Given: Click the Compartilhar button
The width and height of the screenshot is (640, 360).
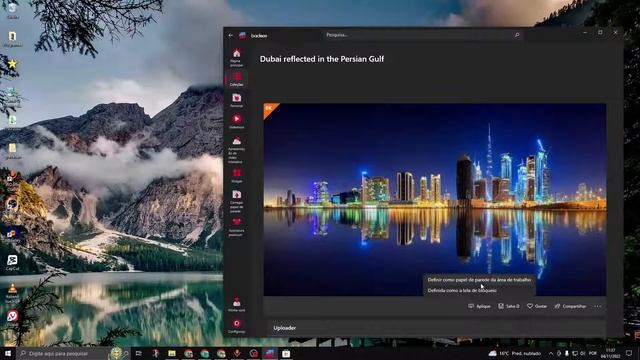Looking at the screenshot, I should [x=570, y=306].
